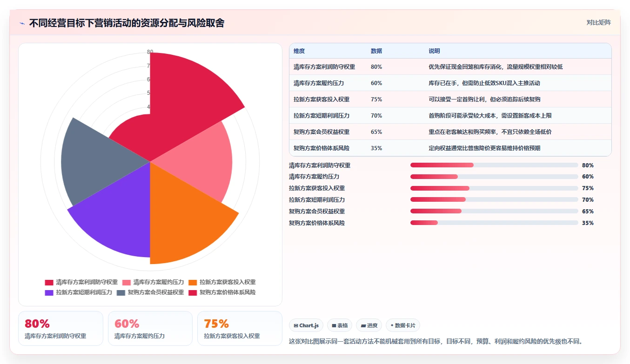Open the 60% 清库存方案履约压力 card
Image resolution: width=630 pixels, height=364 pixels.
coord(150,329)
